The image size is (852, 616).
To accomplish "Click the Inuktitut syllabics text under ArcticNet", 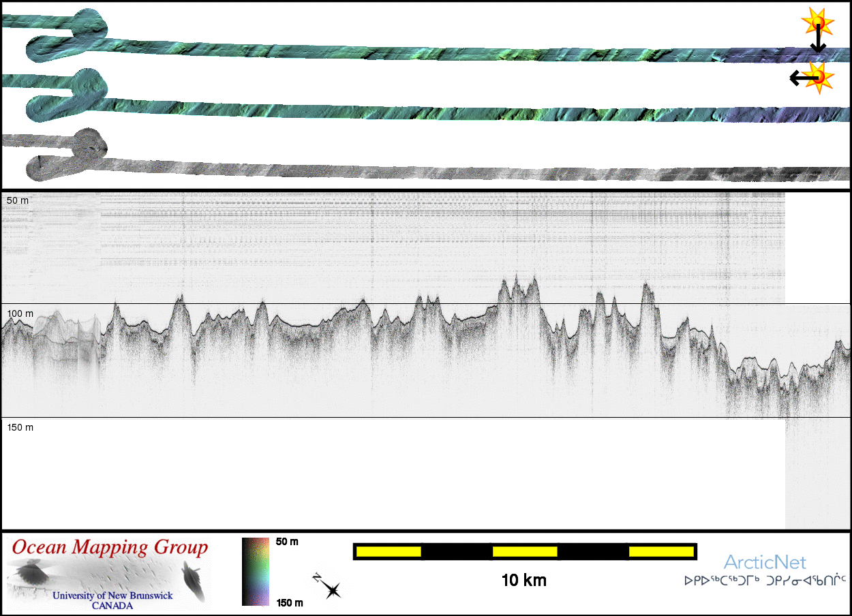I will [x=765, y=581].
